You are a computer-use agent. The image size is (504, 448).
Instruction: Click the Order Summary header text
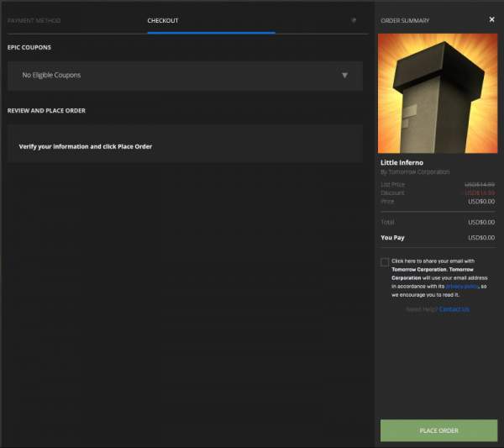pos(405,20)
